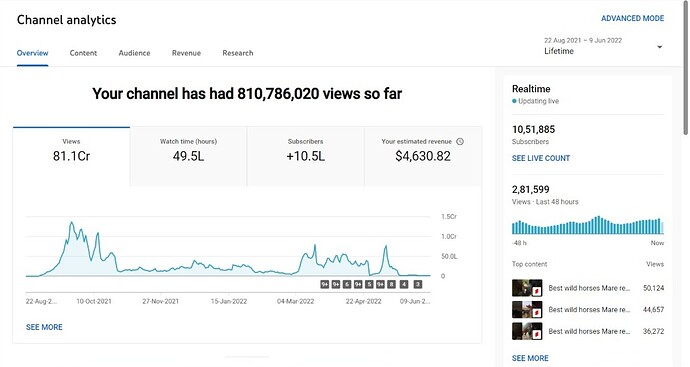The image size is (690, 367).
Task: Switch to the Content tab
Action: [83, 53]
